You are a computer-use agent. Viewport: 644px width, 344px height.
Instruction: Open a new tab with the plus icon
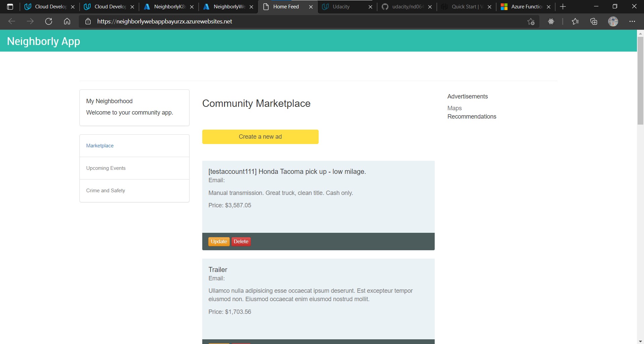(x=563, y=7)
